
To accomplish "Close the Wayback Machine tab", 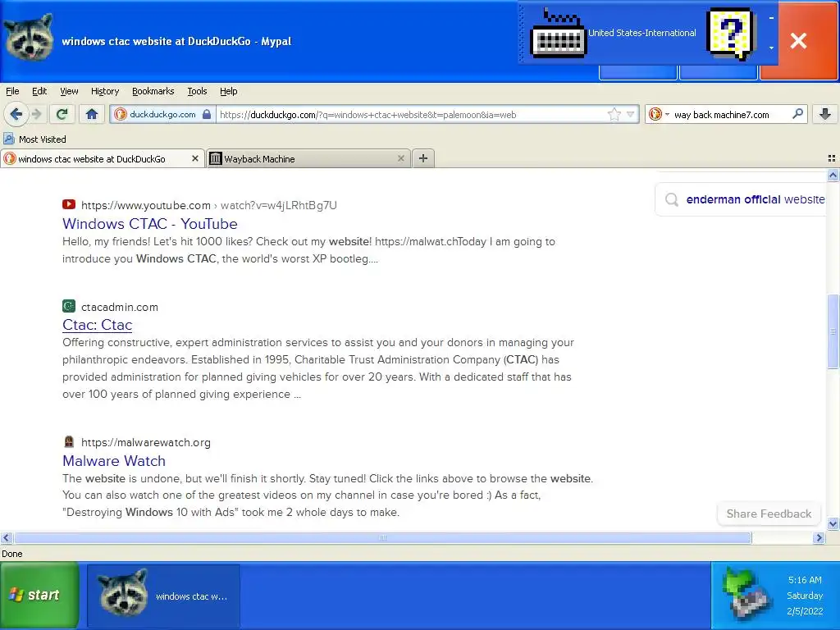I will click(x=400, y=158).
